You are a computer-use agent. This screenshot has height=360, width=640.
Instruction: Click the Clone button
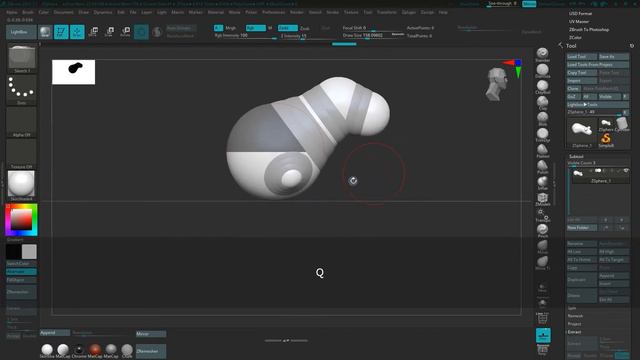[573, 89]
